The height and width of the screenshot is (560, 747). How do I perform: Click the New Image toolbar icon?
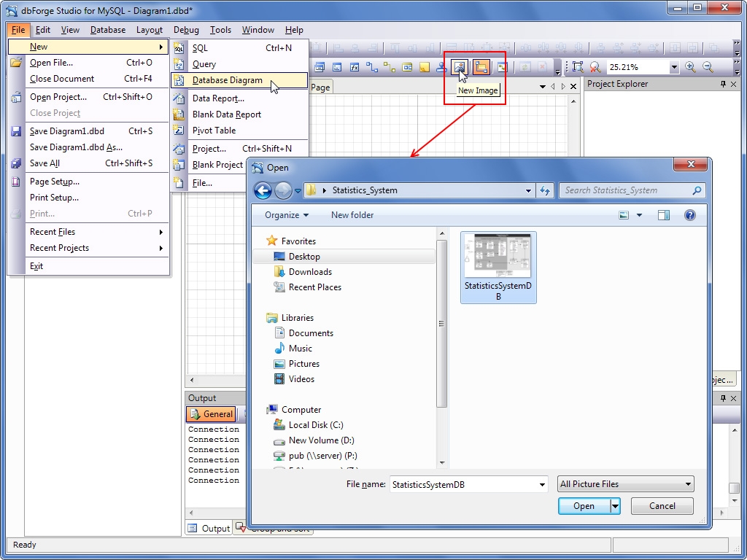pos(460,67)
